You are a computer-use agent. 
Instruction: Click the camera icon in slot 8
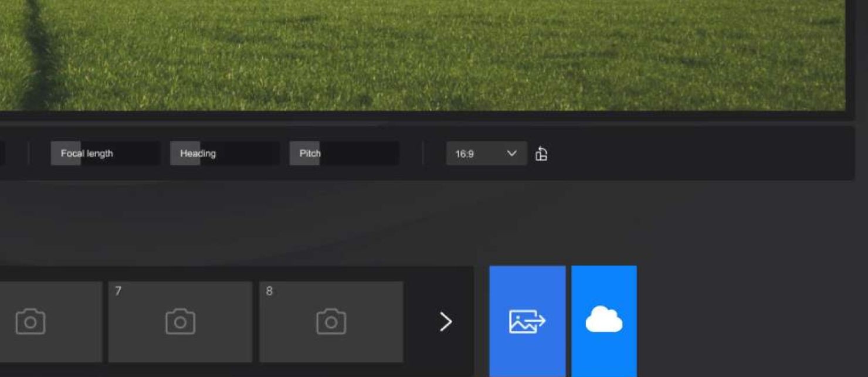click(x=331, y=322)
